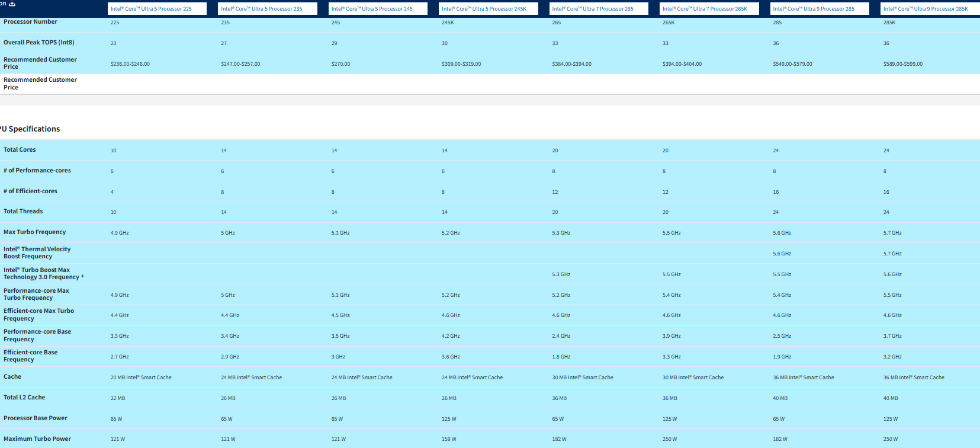Click 1.8 GHz Efficient-core Base Frequency for 265
Viewport: 980px width, 448px height.
pyautogui.click(x=561, y=357)
